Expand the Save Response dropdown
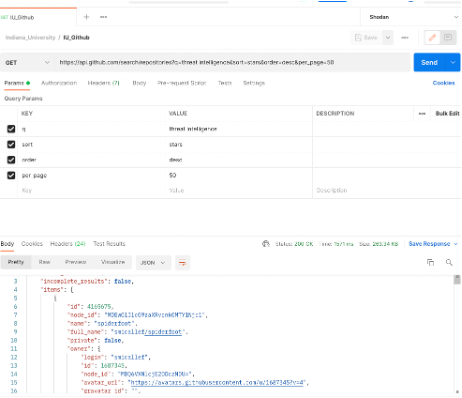The image size is (462, 398). [456, 244]
